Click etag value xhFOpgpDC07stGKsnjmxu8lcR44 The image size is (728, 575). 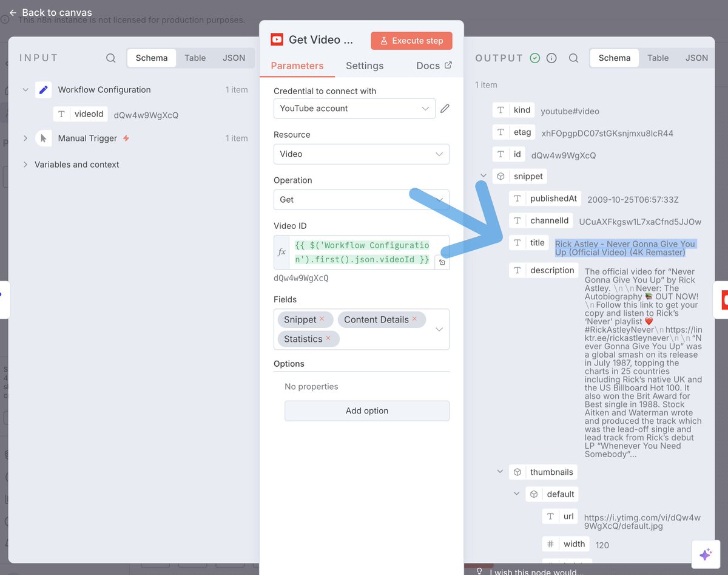[x=607, y=134]
